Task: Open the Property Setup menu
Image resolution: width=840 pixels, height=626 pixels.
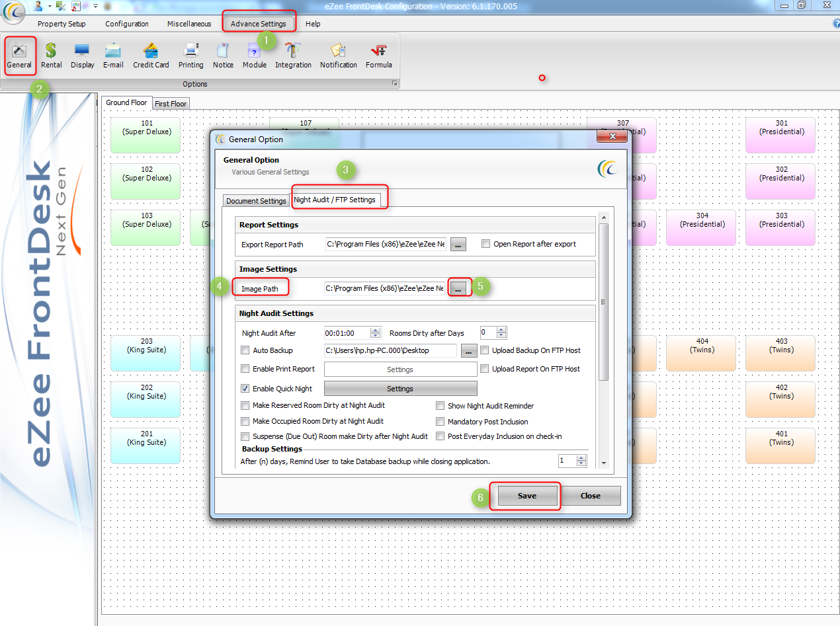Action: coord(62,24)
